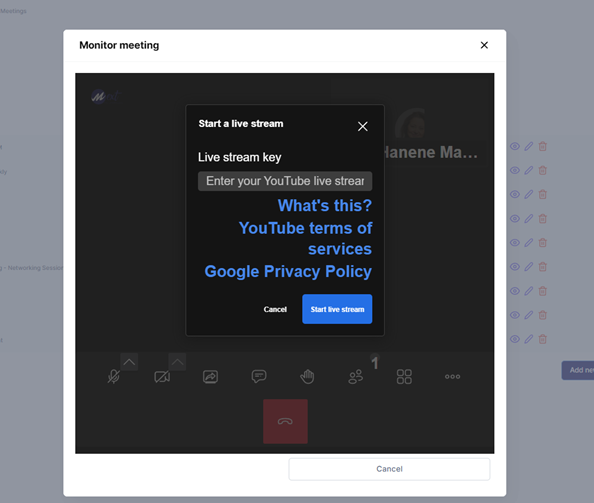The height and width of the screenshot is (503, 594).
Task: Hang up with the red phone button
Action: coord(285,421)
